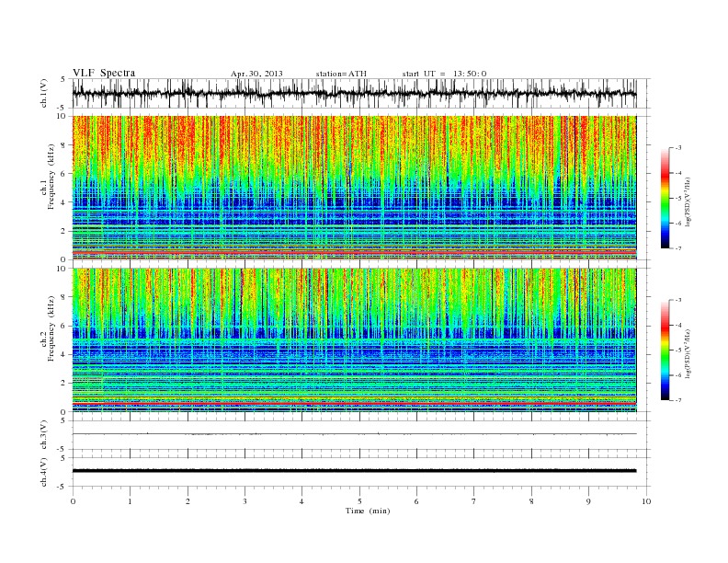Click the "-7" tick on ch.2's color bar
This screenshot has height=563, width=728.
(x=678, y=400)
